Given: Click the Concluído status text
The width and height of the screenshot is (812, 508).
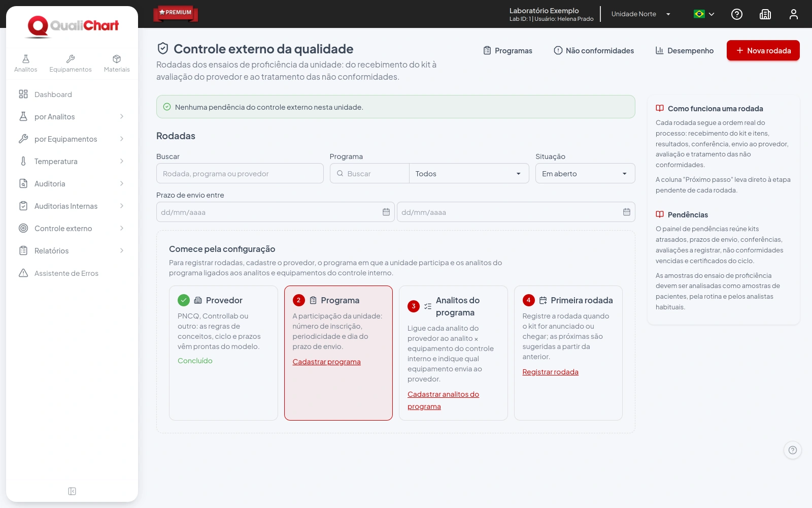Looking at the screenshot, I should (x=195, y=361).
